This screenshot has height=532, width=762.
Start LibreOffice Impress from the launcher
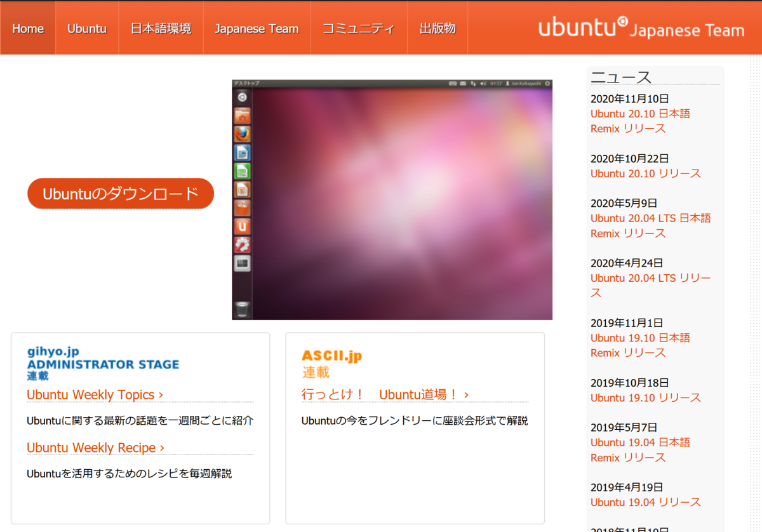242,189
